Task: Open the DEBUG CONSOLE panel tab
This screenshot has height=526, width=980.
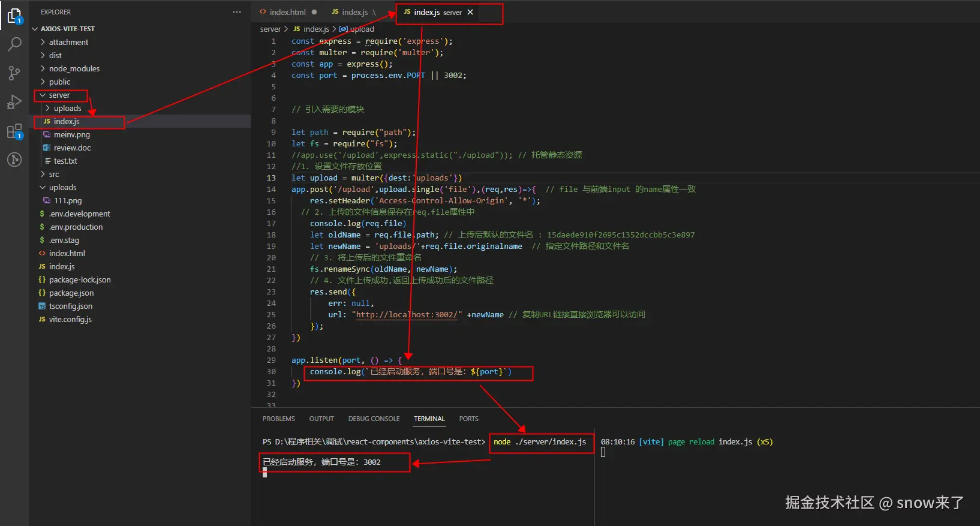Action: 374,419
